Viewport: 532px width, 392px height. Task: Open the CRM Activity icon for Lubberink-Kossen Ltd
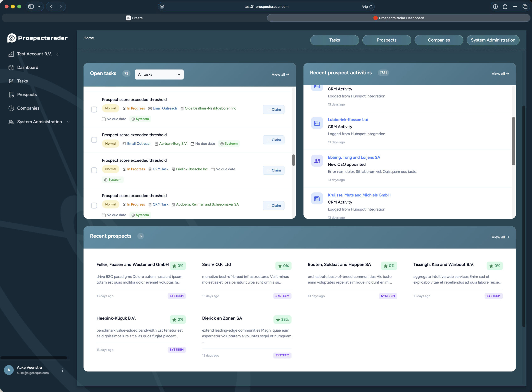tap(317, 123)
